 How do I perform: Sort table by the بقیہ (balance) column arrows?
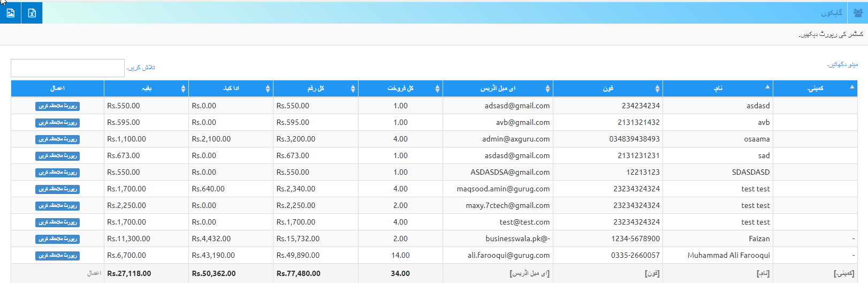click(183, 88)
